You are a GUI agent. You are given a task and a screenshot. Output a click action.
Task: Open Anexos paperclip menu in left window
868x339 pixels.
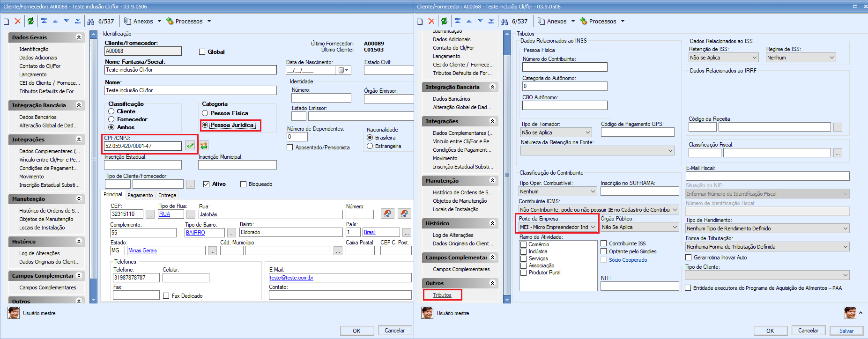pos(142,21)
